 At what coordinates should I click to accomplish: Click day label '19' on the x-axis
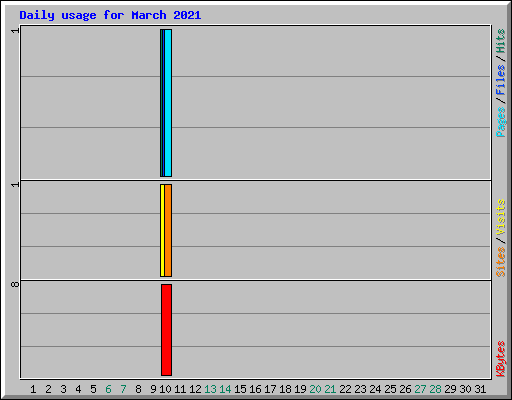coord(300,389)
